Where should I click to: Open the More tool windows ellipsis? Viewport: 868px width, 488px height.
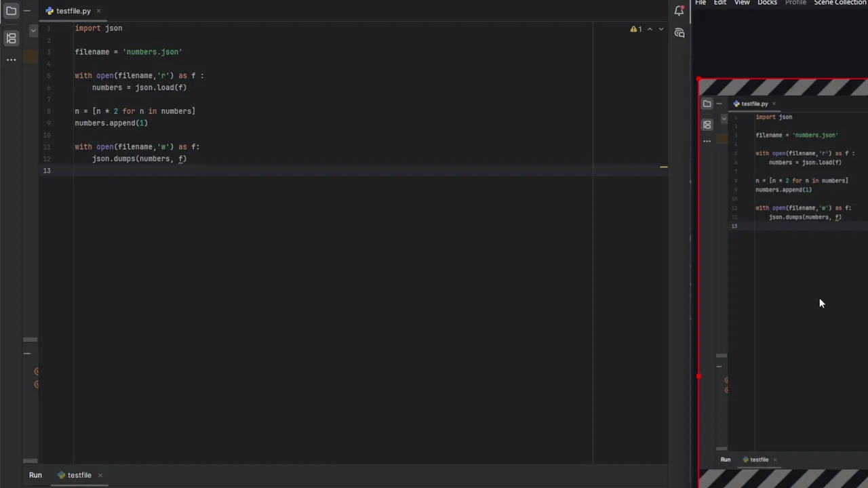(x=11, y=60)
